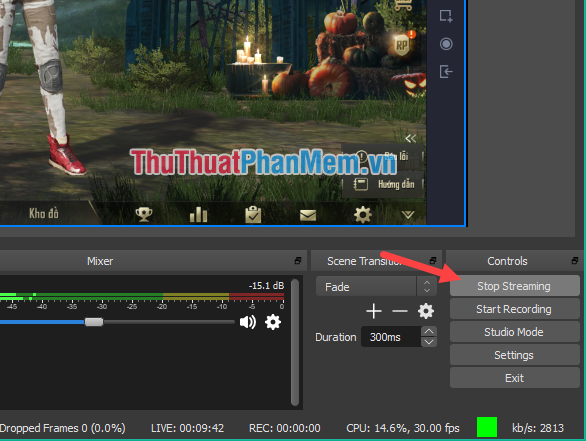Click the trophy icon in game preview
The width and height of the screenshot is (586, 441).
point(144,215)
